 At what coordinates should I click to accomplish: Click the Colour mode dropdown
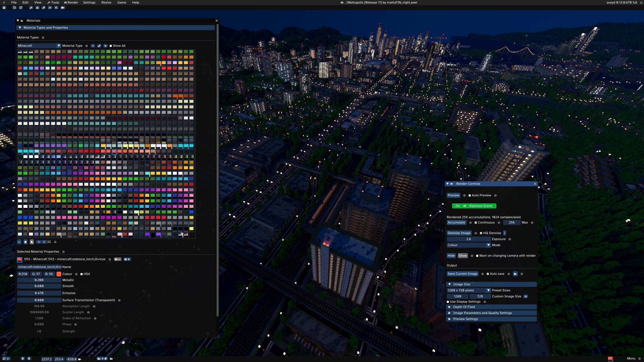pos(468,245)
